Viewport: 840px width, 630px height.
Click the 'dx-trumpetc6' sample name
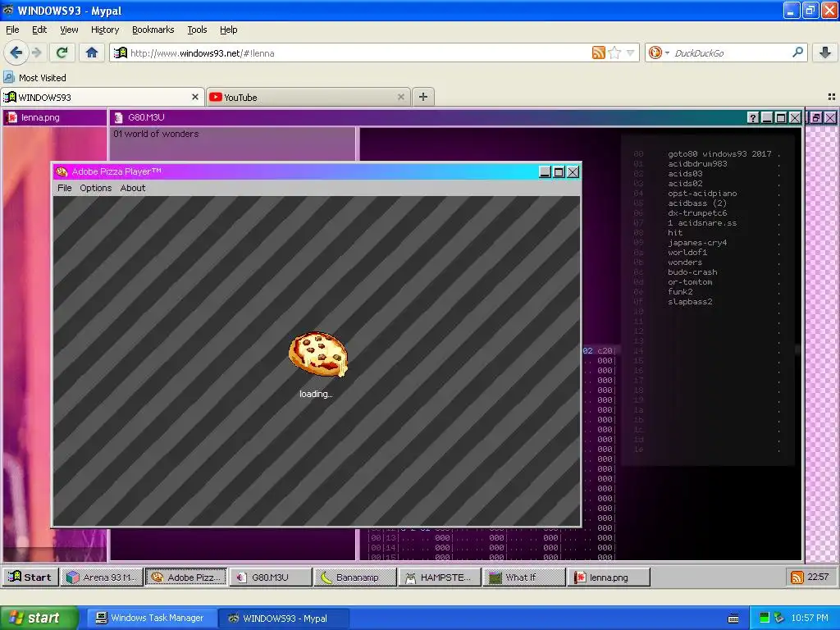[697, 212]
